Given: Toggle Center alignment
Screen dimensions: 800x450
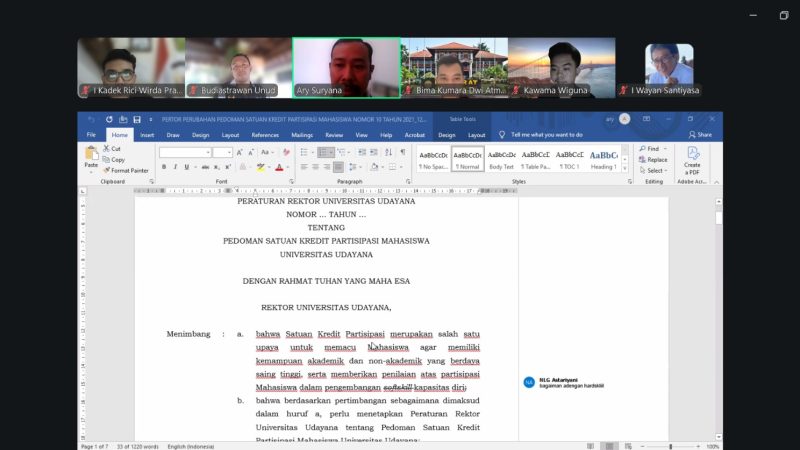Looking at the screenshot, I should pos(315,167).
